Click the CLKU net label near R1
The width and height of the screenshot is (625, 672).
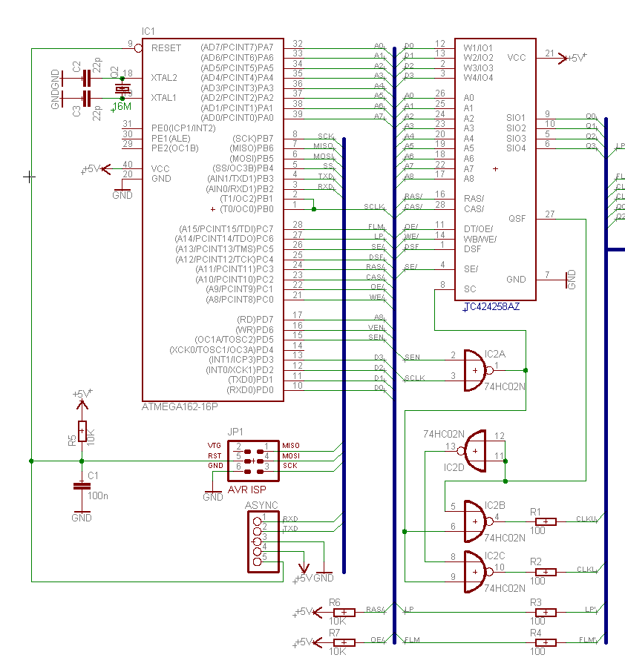(586, 519)
